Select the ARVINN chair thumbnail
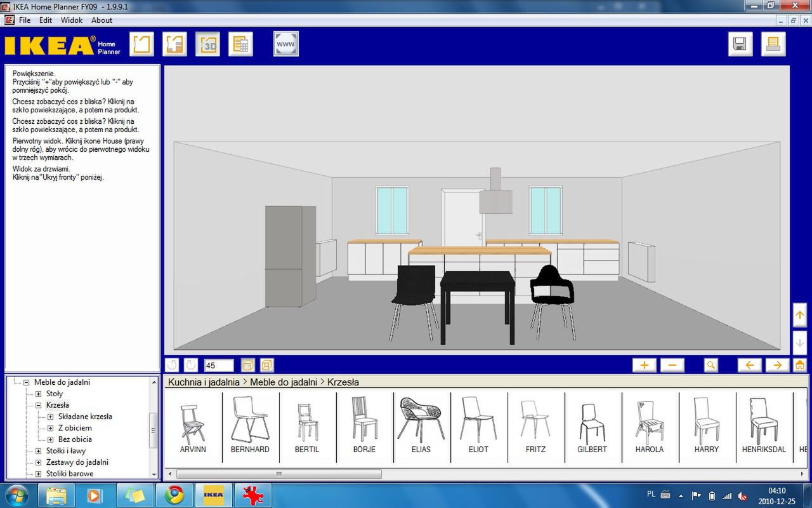Viewport: 812px width, 508px height. coord(193,428)
